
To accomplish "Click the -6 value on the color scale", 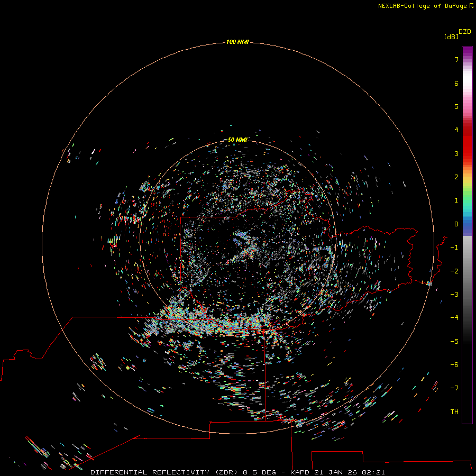I will [454, 365].
